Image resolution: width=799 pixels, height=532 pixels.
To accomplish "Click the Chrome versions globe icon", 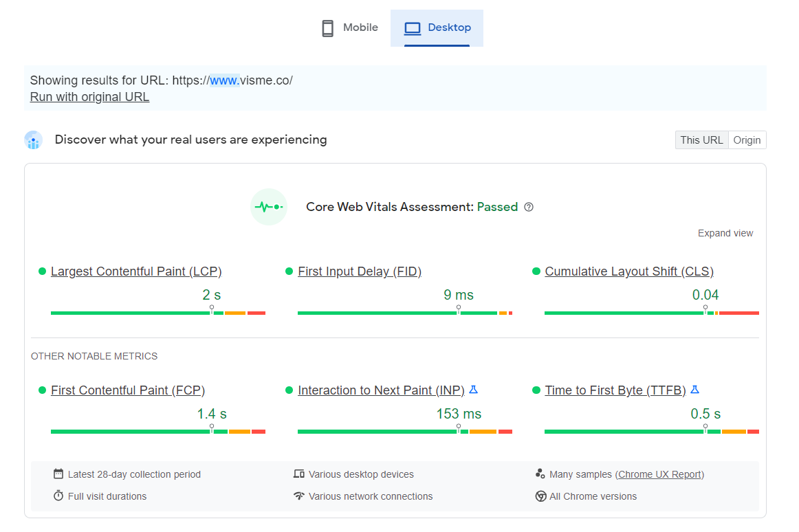I will 541,496.
